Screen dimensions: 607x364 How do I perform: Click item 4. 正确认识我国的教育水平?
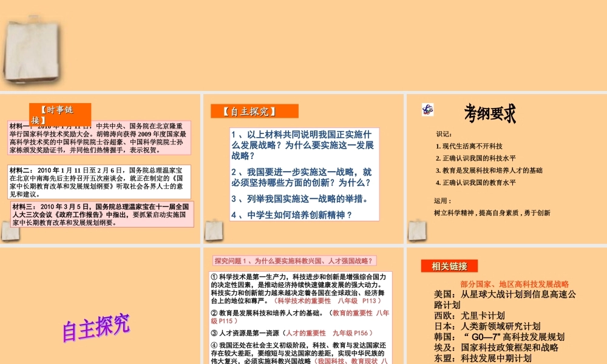(x=475, y=183)
